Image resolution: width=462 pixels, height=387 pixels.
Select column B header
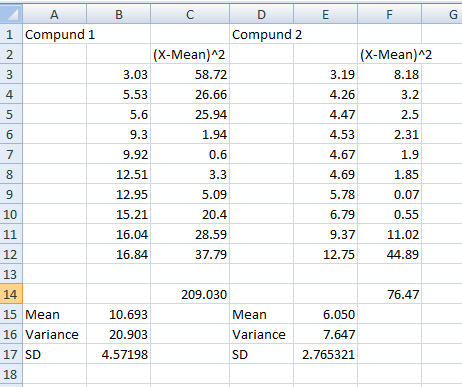118,14
